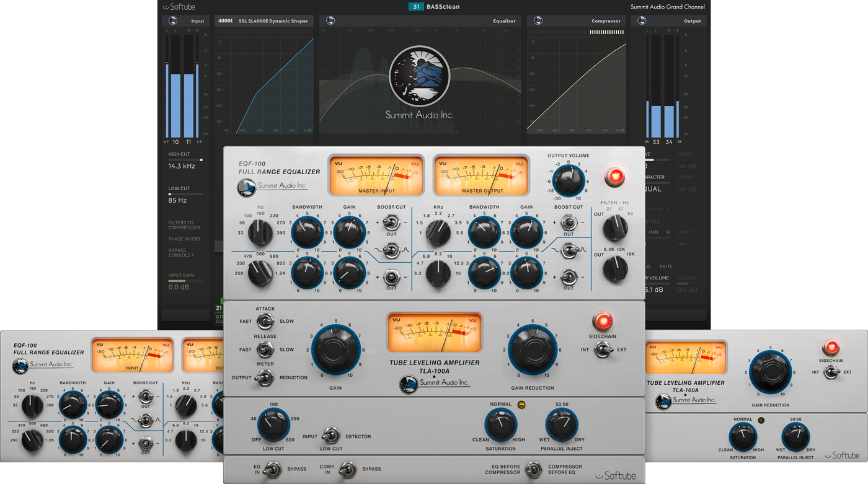Click the Compressor section's Summit Audio icon
This screenshot has width=868, height=484.
tap(538, 20)
